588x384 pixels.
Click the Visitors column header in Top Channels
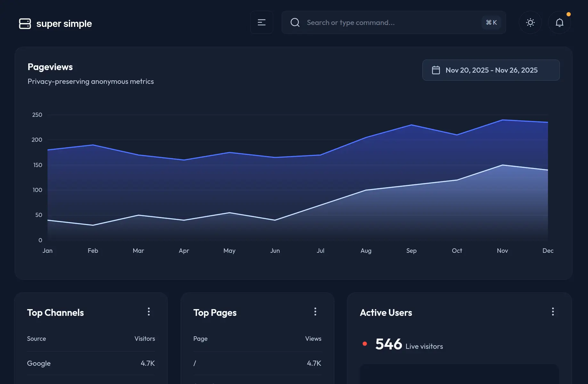pyautogui.click(x=145, y=338)
